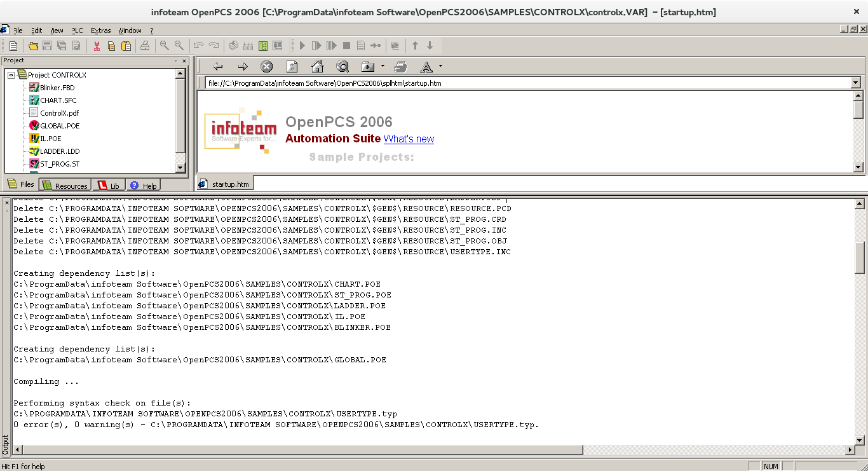Click the browser Search icon
868x471 pixels.
pyautogui.click(x=342, y=67)
